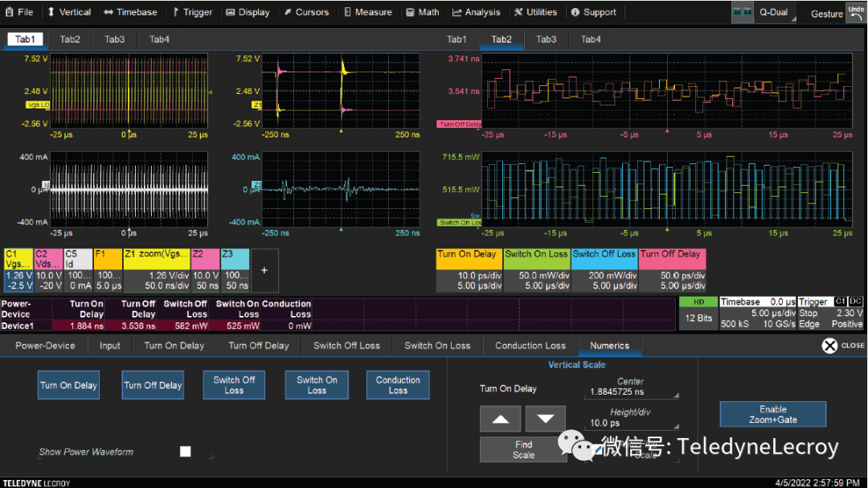Toggle the Conduction Loss measurement button

coord(398,385)
